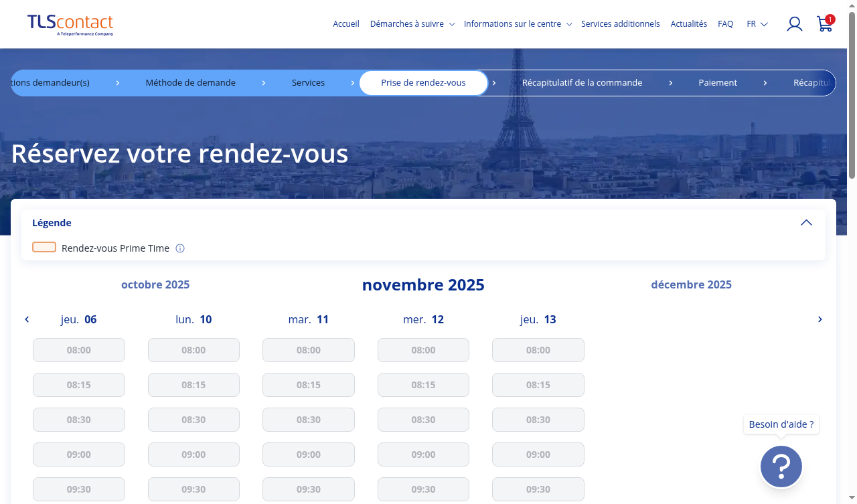Click the lun. 10 date header
The width and height of the screenshot is (857, 504).
click(193, 319)
